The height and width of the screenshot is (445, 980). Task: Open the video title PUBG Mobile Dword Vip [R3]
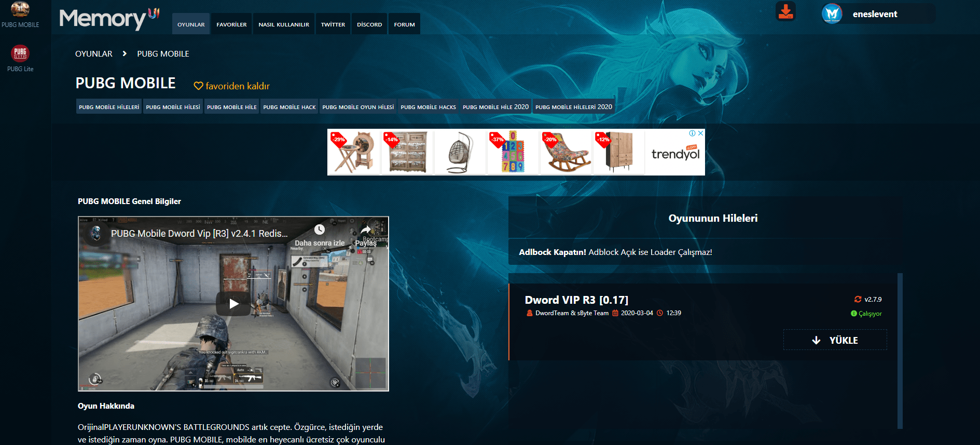coord(199,234)
